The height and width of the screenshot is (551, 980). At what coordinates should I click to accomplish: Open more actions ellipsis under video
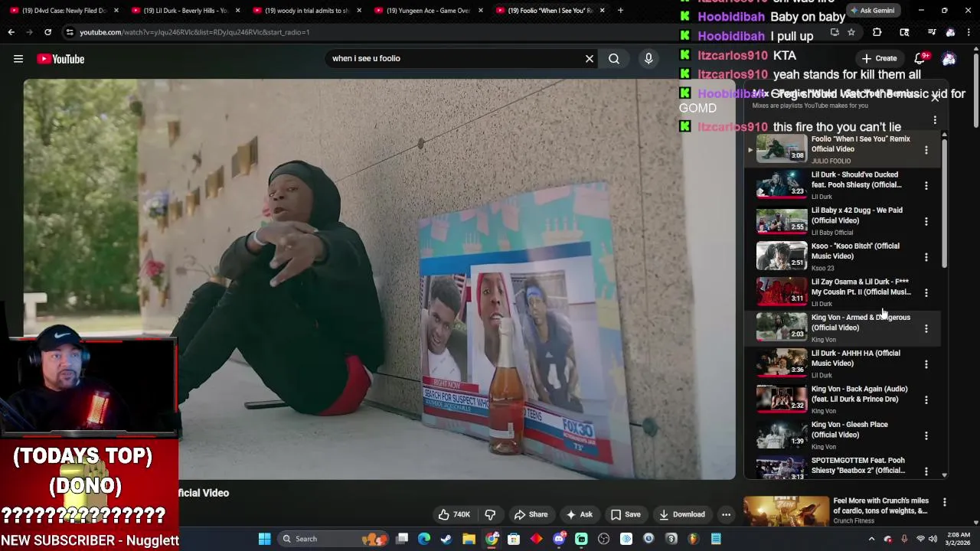point(726,514)
